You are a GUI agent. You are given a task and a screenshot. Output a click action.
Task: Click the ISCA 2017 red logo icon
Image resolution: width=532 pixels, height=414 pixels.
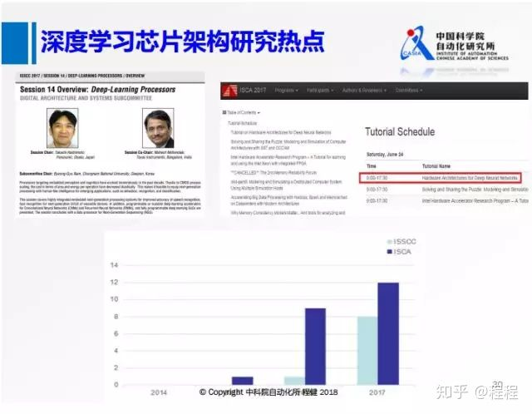[229, 91]
